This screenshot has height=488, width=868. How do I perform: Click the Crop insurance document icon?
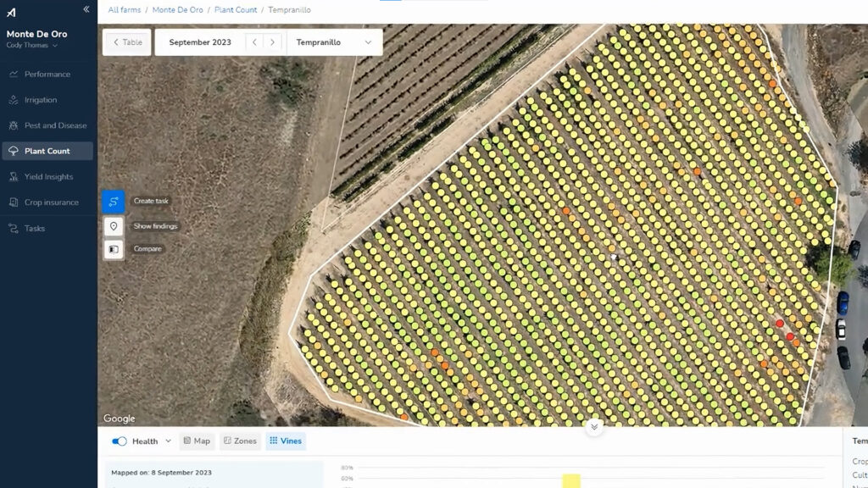(14, 202)
